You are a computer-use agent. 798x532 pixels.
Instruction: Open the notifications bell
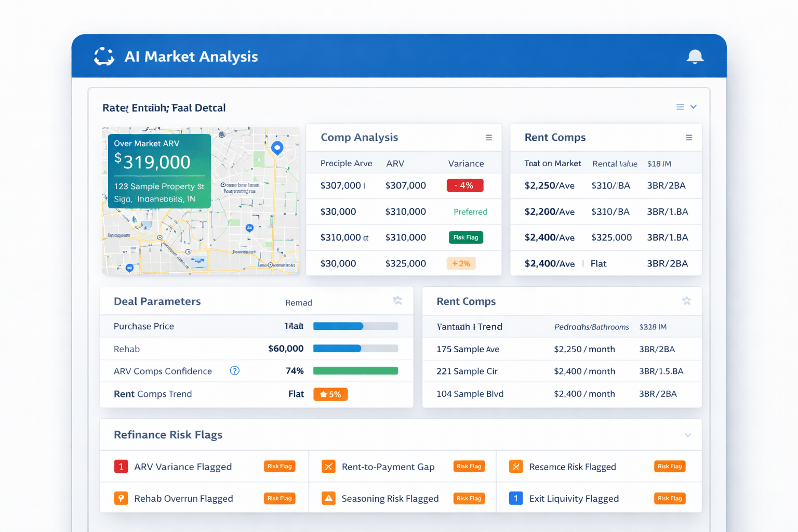pos(695,56)
